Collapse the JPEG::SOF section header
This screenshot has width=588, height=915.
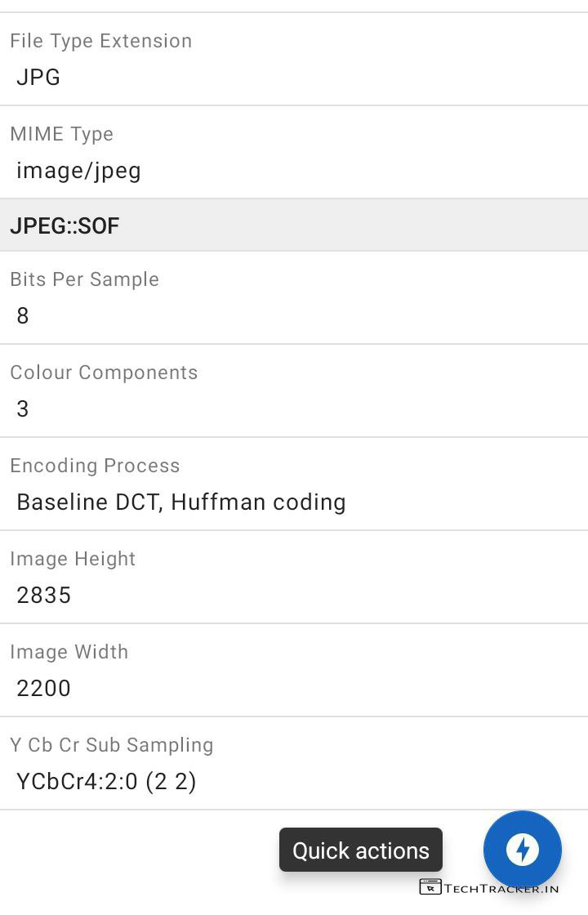[x=294, y=225]
